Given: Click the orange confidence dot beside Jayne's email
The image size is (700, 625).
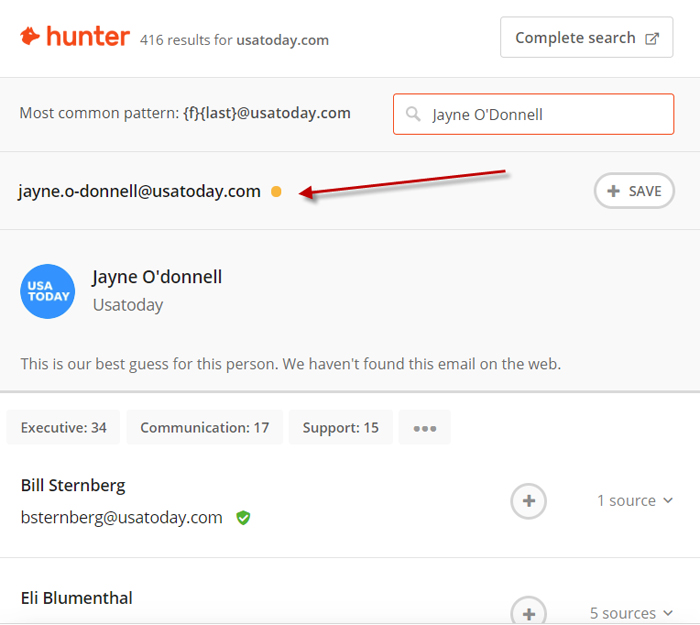Looking at the screenshot, I should (x=276, y=192).
